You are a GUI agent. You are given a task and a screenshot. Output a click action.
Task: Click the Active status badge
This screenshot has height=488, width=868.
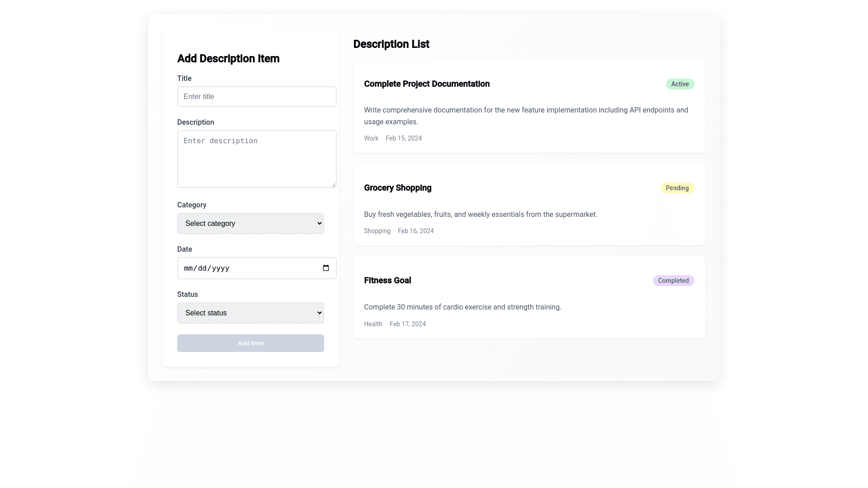coord(679,84)
